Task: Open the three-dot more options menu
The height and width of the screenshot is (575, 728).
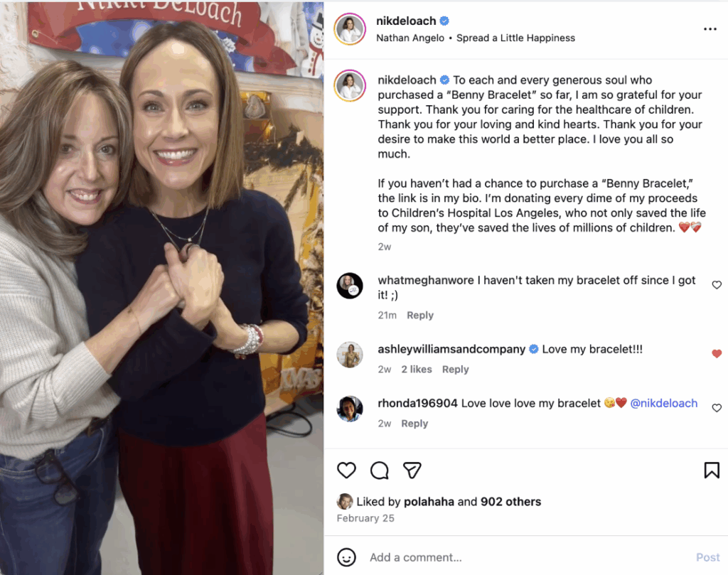Action: pos(710,29)
